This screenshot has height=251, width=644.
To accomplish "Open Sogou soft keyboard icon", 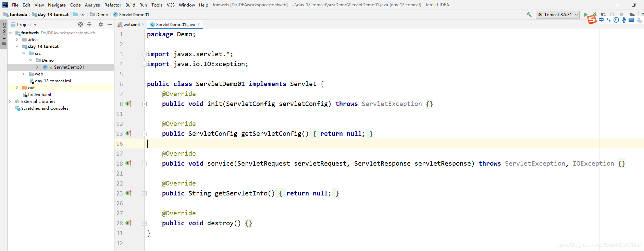I will coord(631,20).
